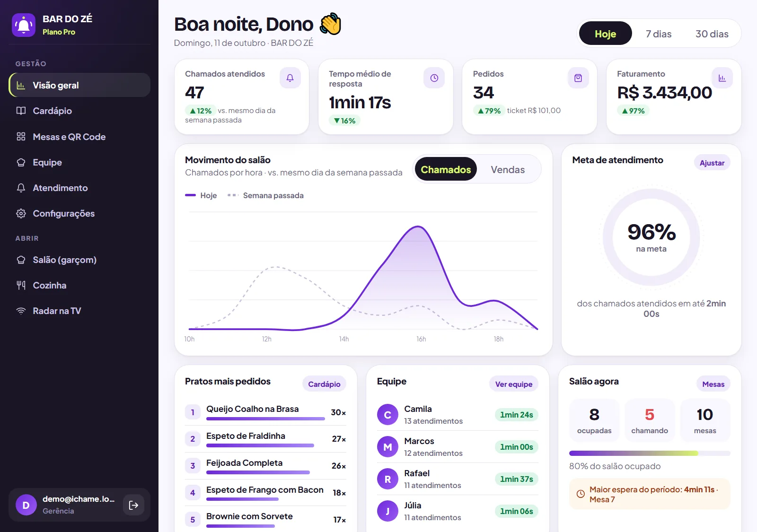Click the clock icon in Maior espera alert

[581, 494]
